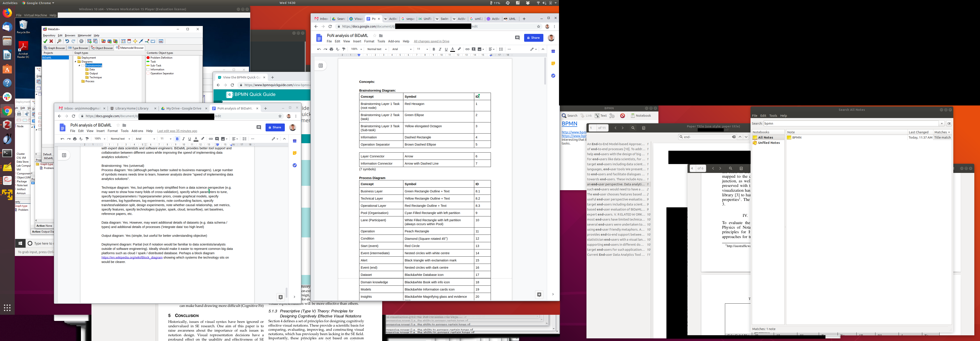This screenshot has height=341, width=980.
Task: Click the red X abandon icon in MetaEdit+
Action: pyautogui.click(x=51, y=41)
